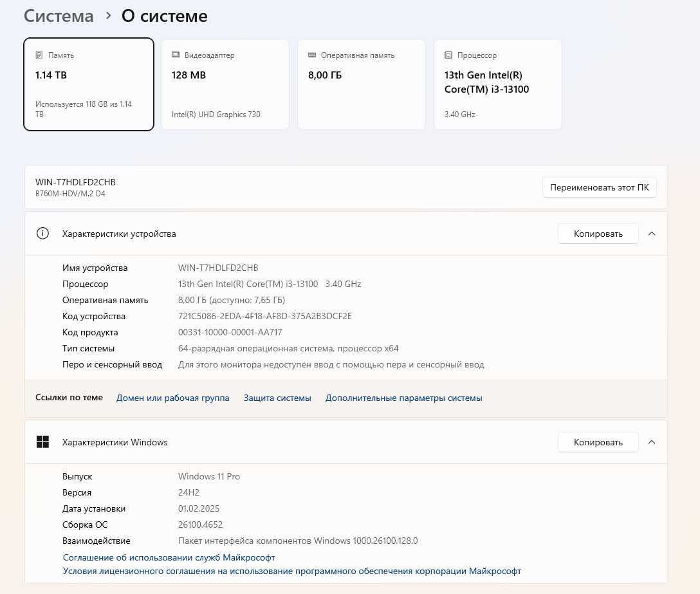Select the device name value WIN-T7HDLFD2CHB in specifications

tap(218, 268)
